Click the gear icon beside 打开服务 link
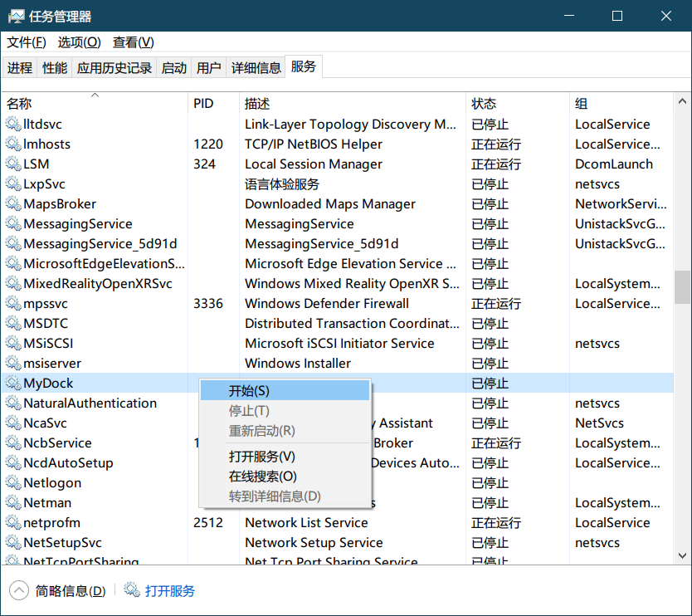 [x=132, y=589]
